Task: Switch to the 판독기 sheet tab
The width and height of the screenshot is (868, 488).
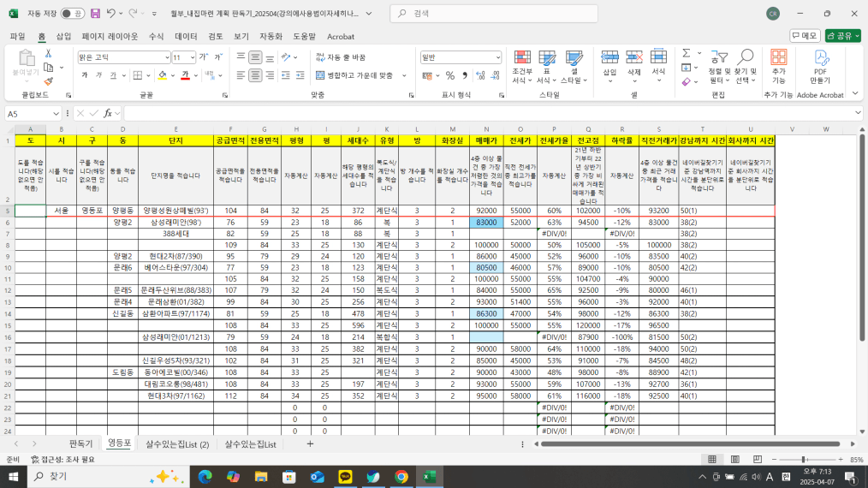Action: [80, 443]
